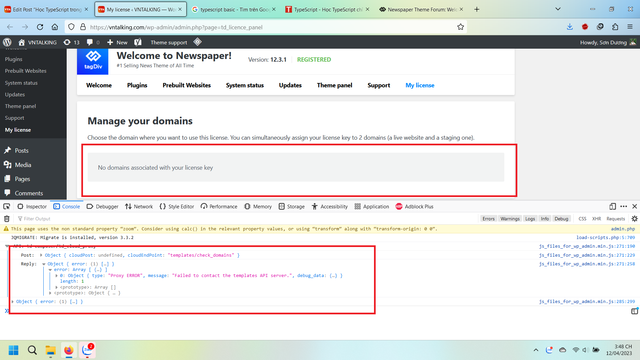Screen dimensions: 640x360
Task: Open the VNTALKING site home link
Action: click(38, 42)
